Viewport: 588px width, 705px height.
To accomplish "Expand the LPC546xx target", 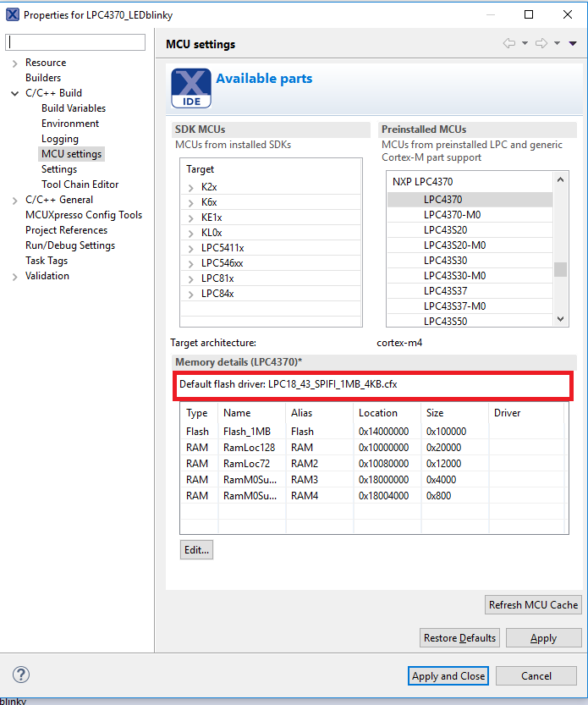I will tap(190, 264).
